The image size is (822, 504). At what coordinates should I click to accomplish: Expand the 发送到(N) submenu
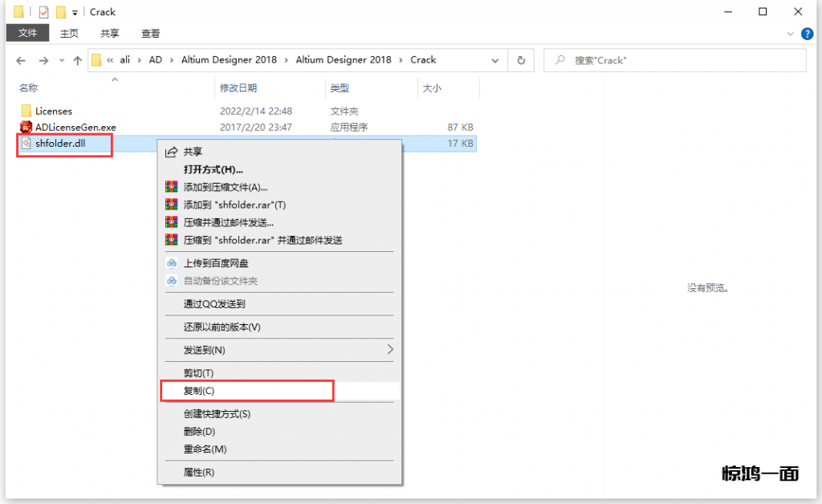pyautogui.click(x=390, y=350)
